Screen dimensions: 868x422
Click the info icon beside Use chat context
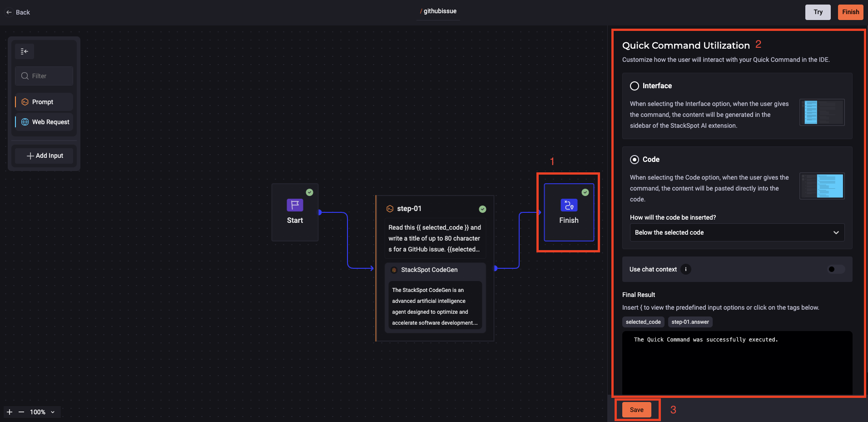685,269
